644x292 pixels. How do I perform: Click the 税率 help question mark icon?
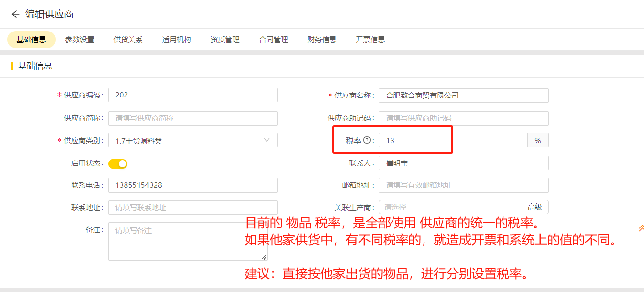(367, 140)
